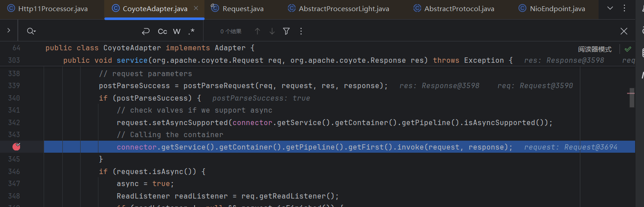
Task: Toggle Regex (.*) search option
Action: [192, 31]
